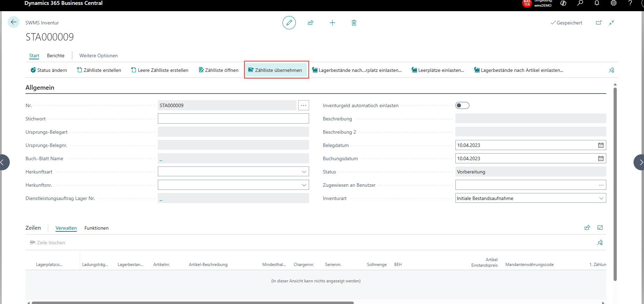Click the share icon in the header
Viewport: 644px width, 304px height.
(310, 23)
